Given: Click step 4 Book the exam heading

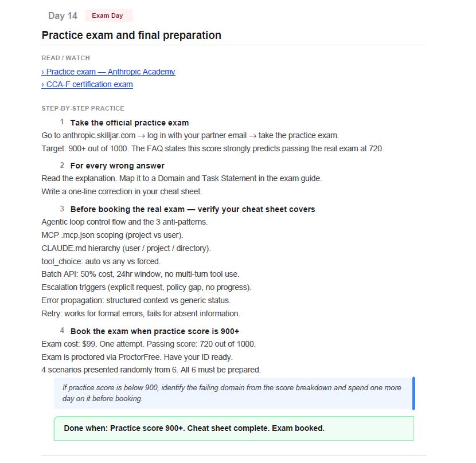Looking at the screenshot, I should (155, 331).
